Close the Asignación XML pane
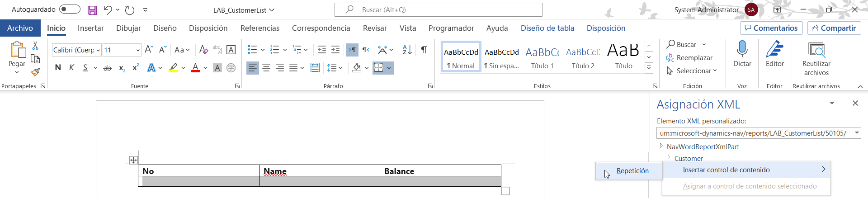868x198 pixels. (x=855, y=104)
